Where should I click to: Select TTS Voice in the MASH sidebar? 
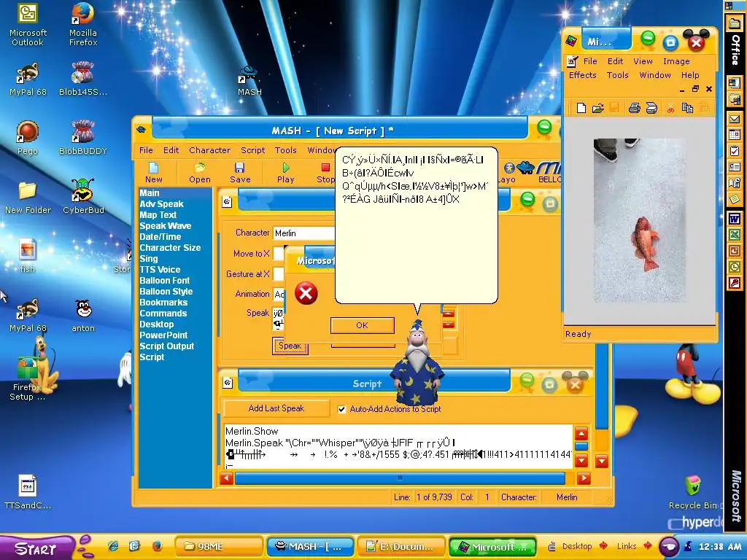click(x=160, y=270)
